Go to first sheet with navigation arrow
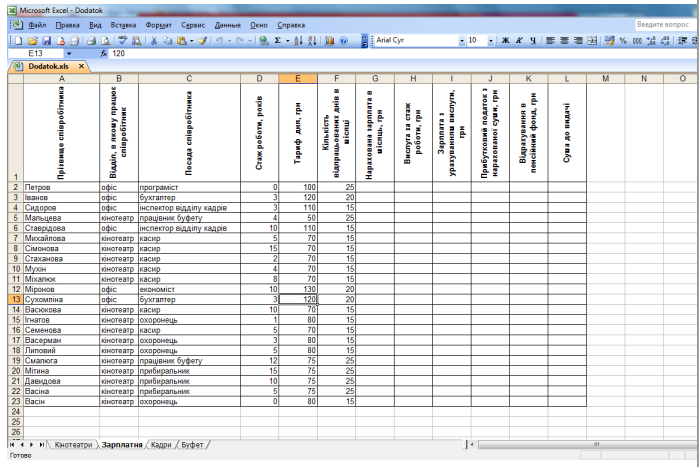The width and height of the screenshot is (699, 467). pos(12,445)
